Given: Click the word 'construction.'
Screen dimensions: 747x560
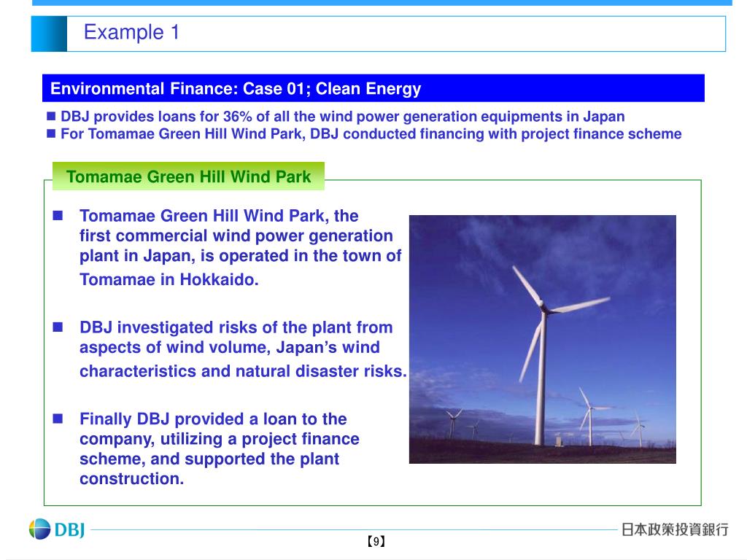Looking at the screenshot, I should [131, 478].
